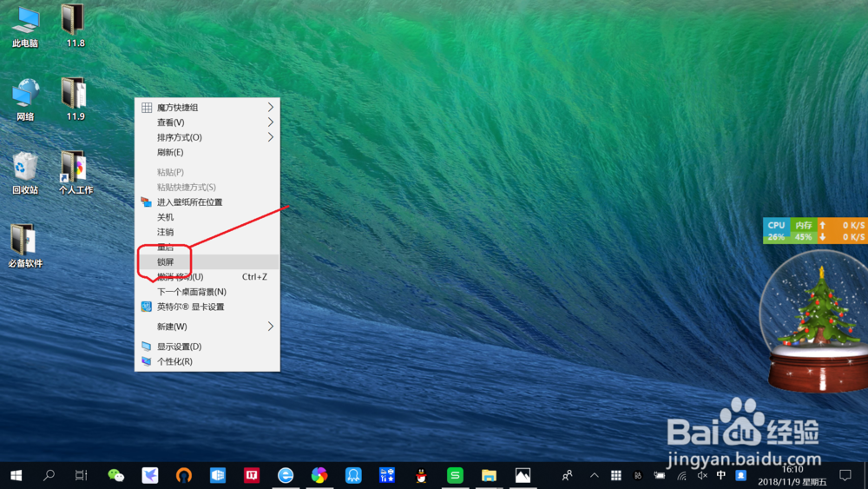Open 英特尔® 显卡设置 menu item
The width and height of the screenshot is (868, 489).
(207, 307)
